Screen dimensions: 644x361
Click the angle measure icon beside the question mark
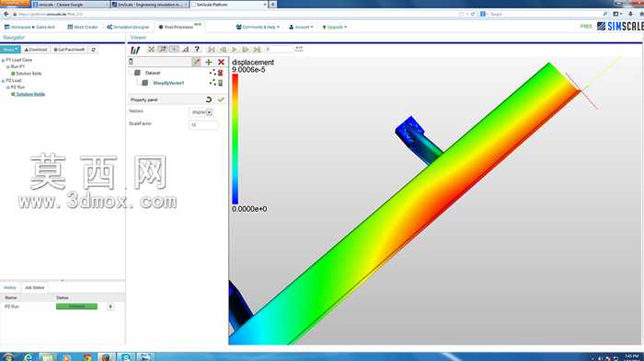pos(186,50)
